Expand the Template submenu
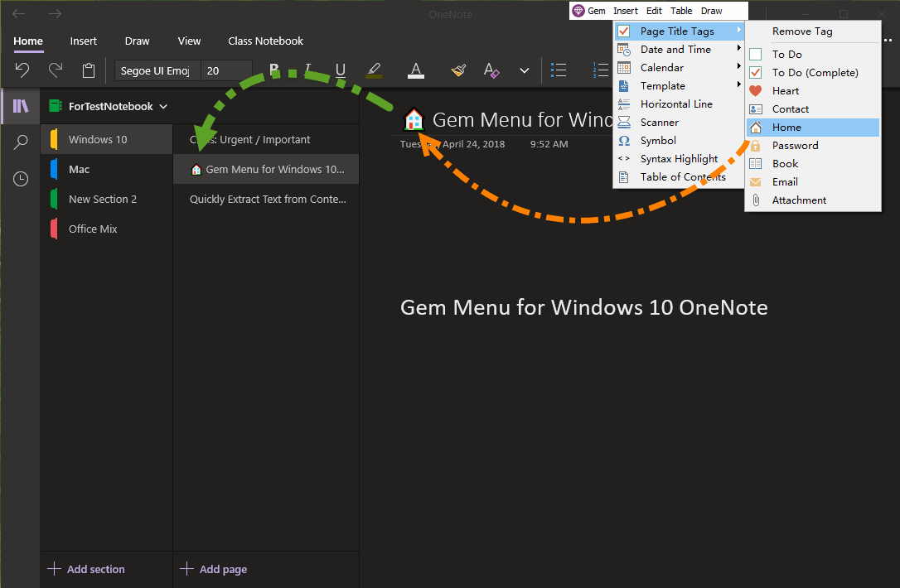Image resolution: width=900 pixels, height=588 pixels. click(x=679, y=86)
